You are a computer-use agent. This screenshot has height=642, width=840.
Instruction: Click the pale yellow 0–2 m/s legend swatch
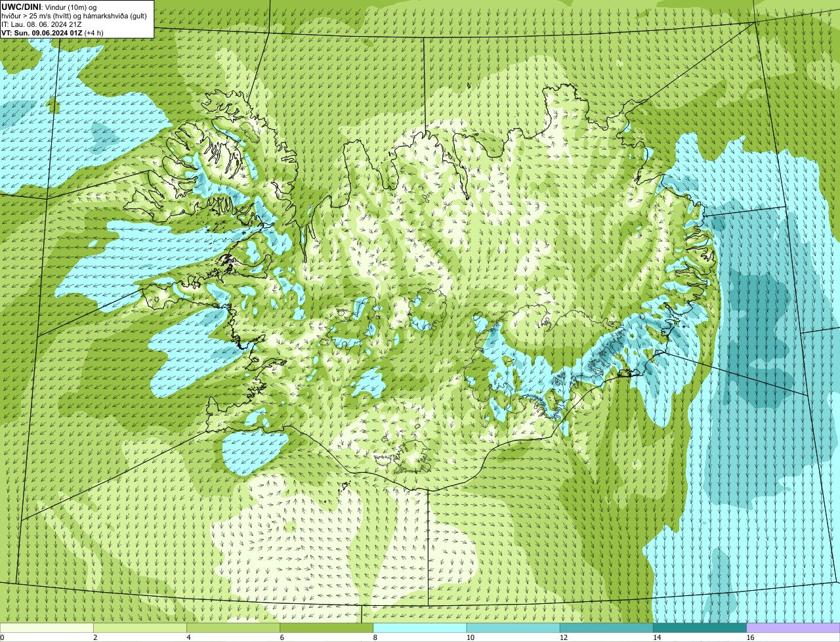point(47,628)
